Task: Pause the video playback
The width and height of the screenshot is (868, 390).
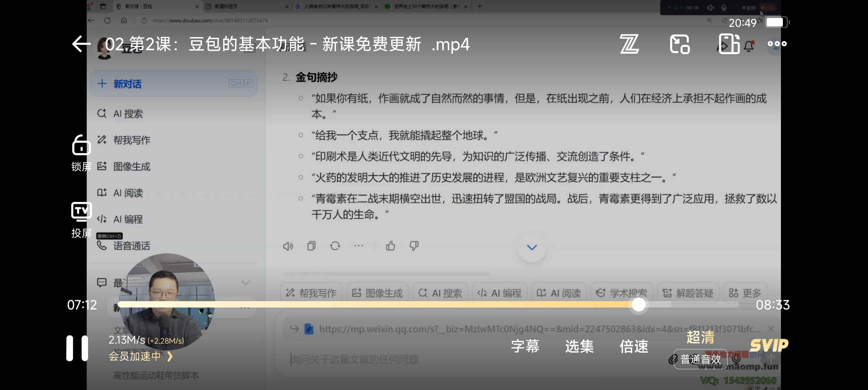Action: [x=77, y=348]
